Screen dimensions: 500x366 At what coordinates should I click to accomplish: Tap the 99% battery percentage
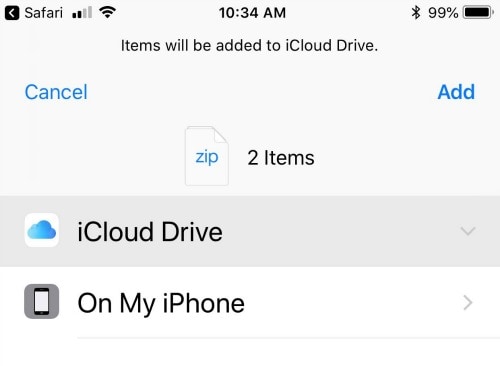(443, 13)
